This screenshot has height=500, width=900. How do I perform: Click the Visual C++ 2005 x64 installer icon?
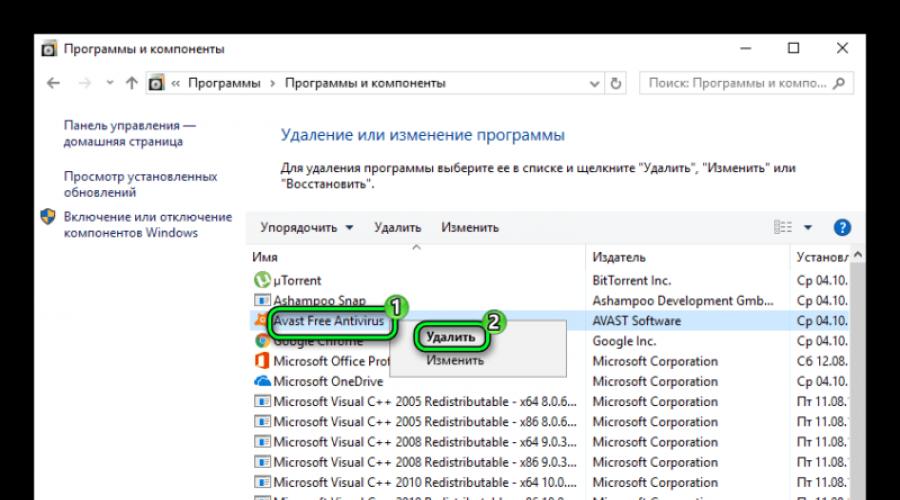point(262,401)
